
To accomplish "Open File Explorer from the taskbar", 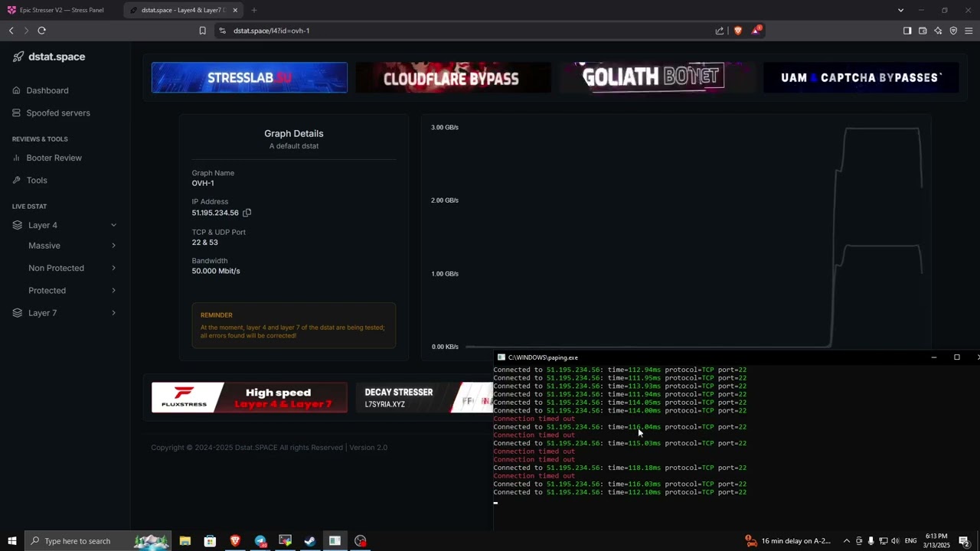I will coord(185,541).
